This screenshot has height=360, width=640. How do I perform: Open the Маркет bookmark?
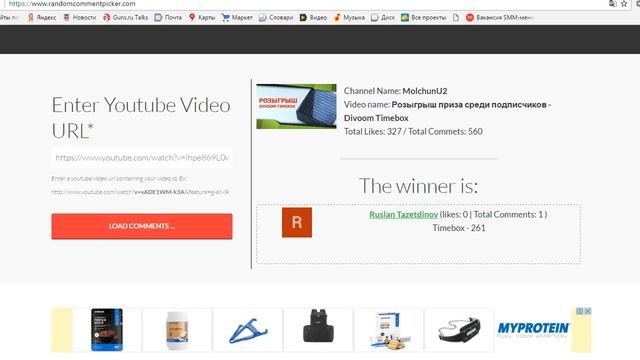coord(237,18)
